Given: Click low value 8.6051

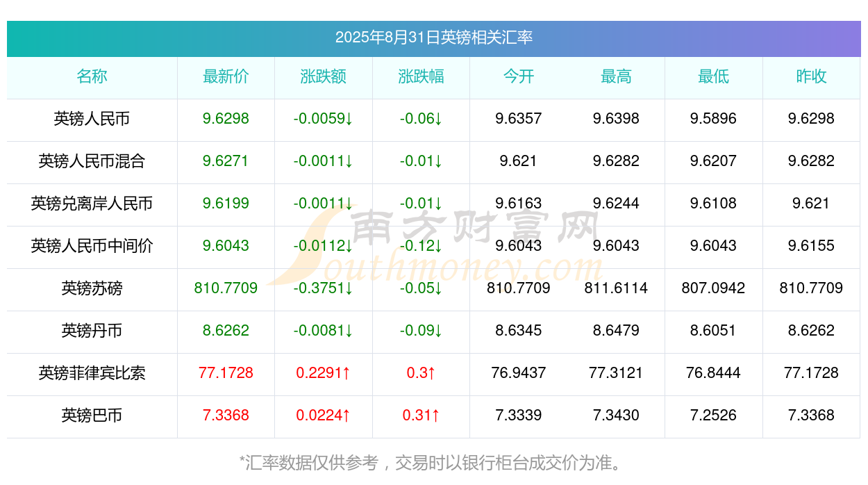Looking at the screenshot, I should click(713, 331).
